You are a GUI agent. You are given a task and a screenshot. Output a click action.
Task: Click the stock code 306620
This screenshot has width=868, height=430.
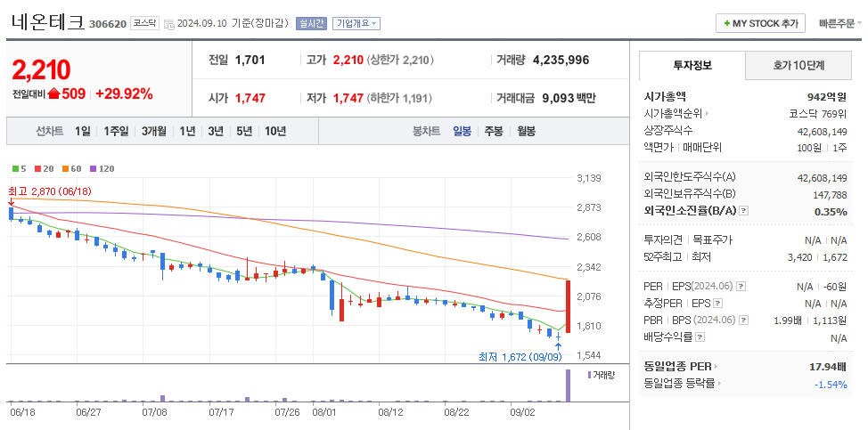(108, 24)
